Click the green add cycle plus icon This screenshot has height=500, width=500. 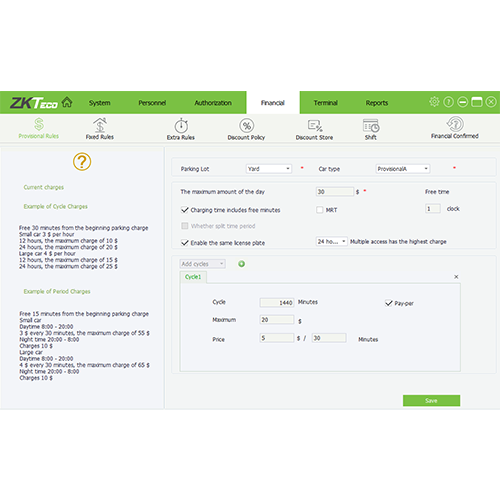pos(242,264)
